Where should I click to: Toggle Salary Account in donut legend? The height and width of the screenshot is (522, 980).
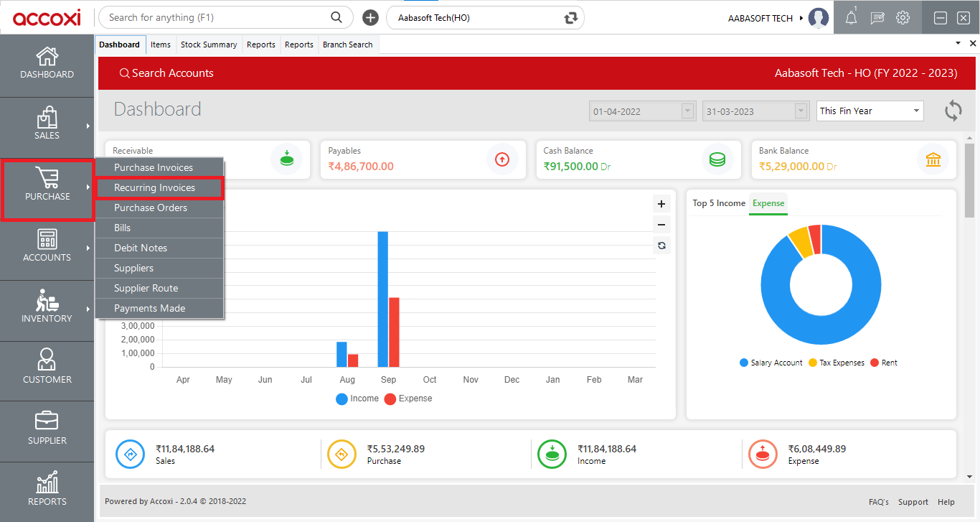pyautogui.click(x=771, y=363)
